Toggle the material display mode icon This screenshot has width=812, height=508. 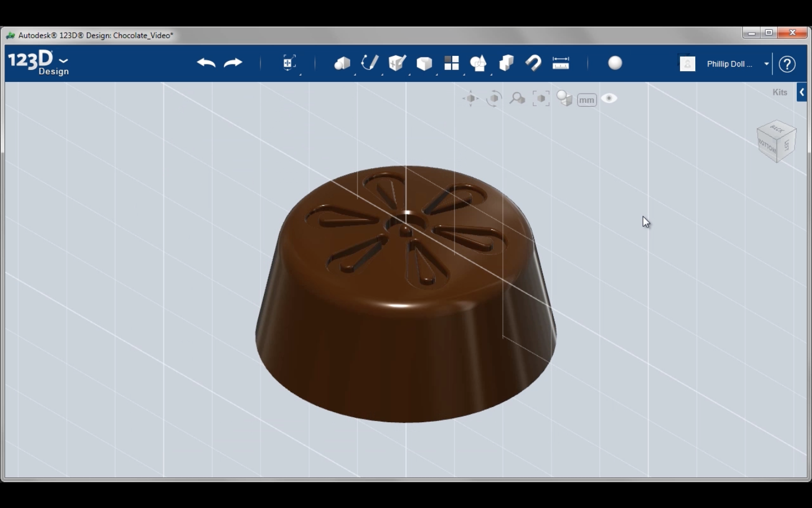[564, 99]
